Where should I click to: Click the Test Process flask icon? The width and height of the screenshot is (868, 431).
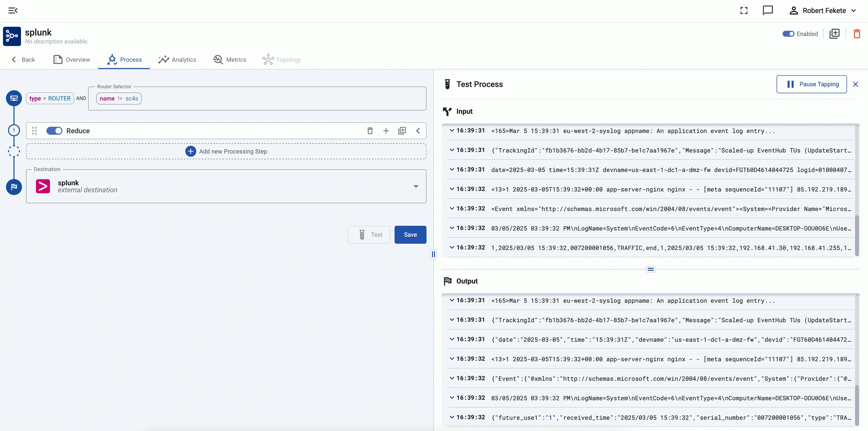[x=447, y=84]
